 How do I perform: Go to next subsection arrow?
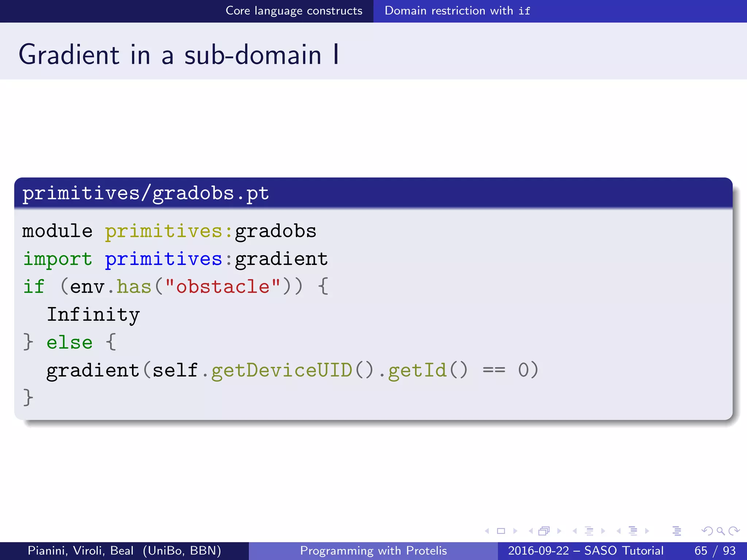tap(603, 531)
